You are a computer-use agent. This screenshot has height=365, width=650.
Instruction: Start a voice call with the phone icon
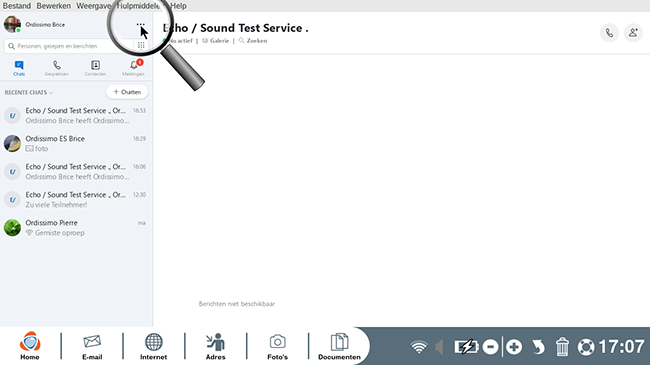point(609,33)
